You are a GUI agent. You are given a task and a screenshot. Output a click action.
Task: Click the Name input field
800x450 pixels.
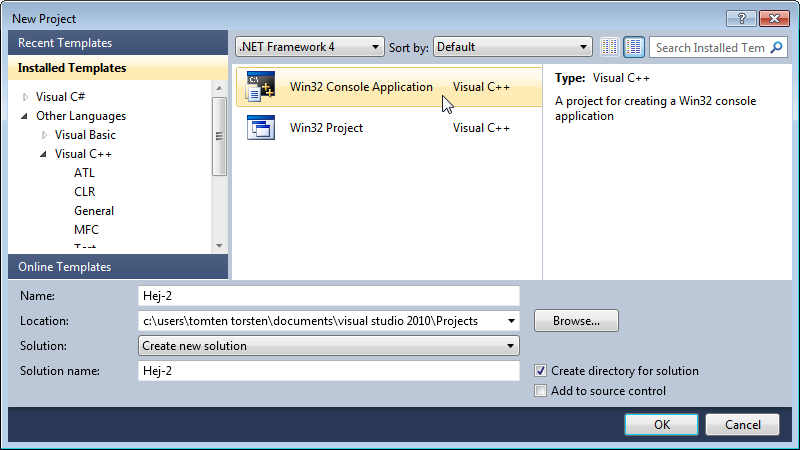(x=329, y=296)
